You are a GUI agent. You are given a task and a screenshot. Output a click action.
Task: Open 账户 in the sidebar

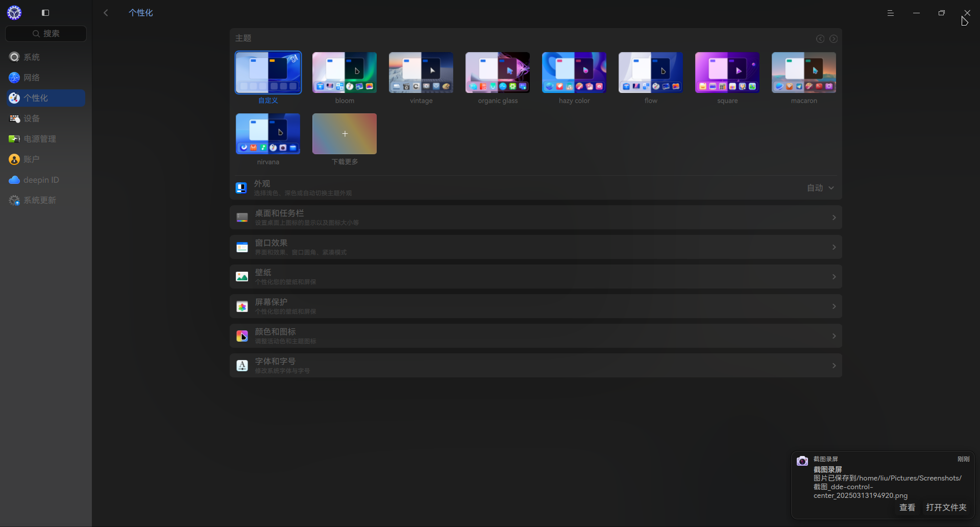pyautogui.click(x=46, y=159)
